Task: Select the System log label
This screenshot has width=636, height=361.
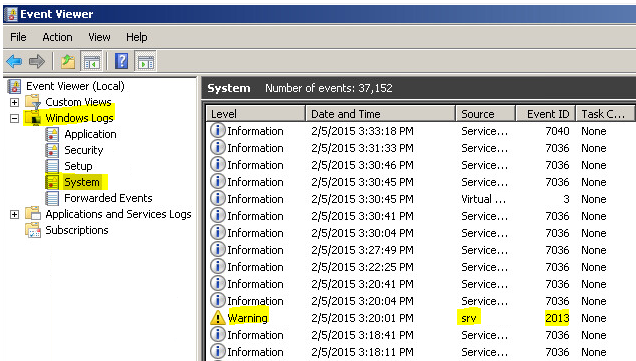Action: pos(82,182)
